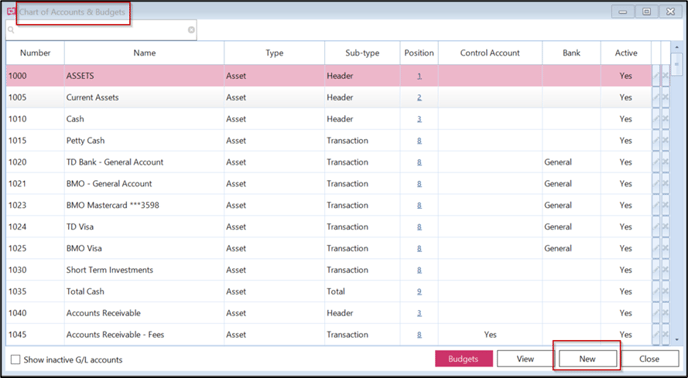The height and width of the screenshot is (378, 688).
Task: Sort by the Number column header
Action: 35,53
